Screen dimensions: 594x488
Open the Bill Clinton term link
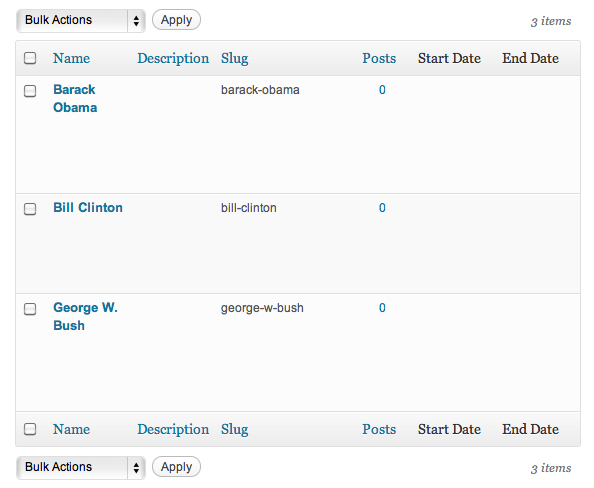[88, 208]
